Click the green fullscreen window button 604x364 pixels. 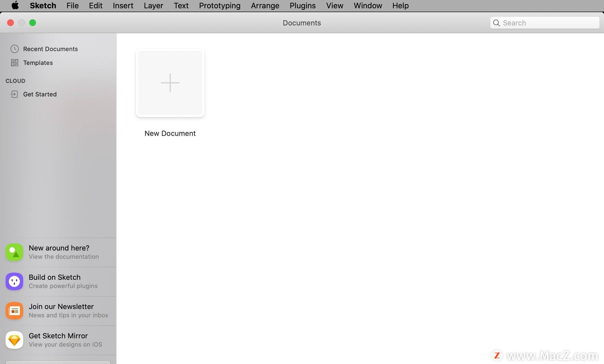tap(32, 23)
